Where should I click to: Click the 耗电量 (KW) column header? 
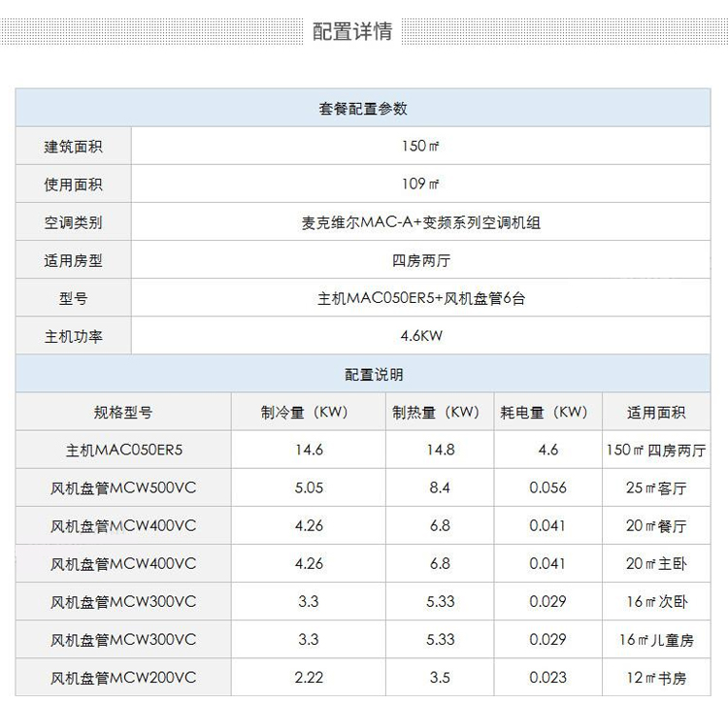547,412
